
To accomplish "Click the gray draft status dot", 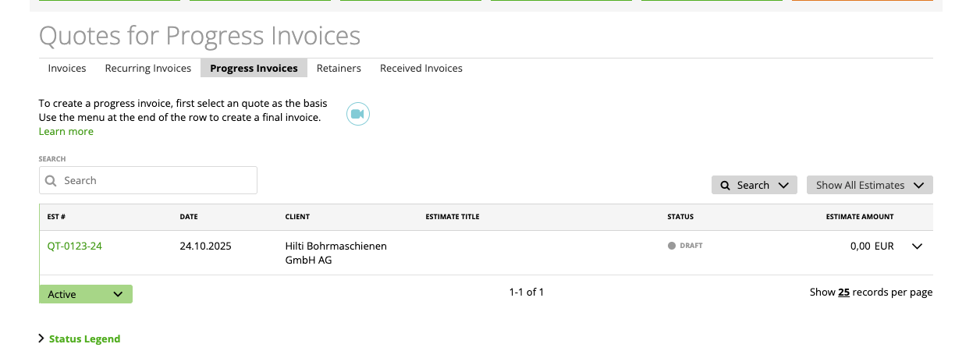I will 671,246.
